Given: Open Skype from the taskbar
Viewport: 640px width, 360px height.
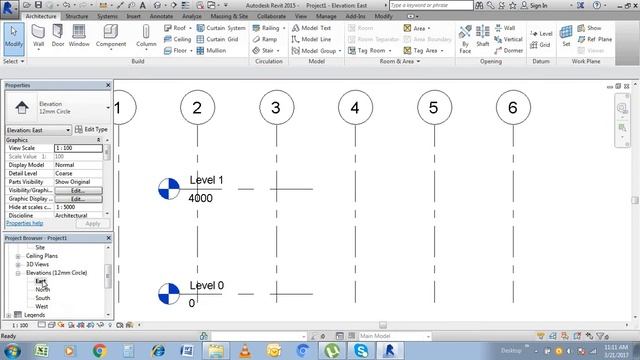Looking at the screenshot, I should (360, 351).
